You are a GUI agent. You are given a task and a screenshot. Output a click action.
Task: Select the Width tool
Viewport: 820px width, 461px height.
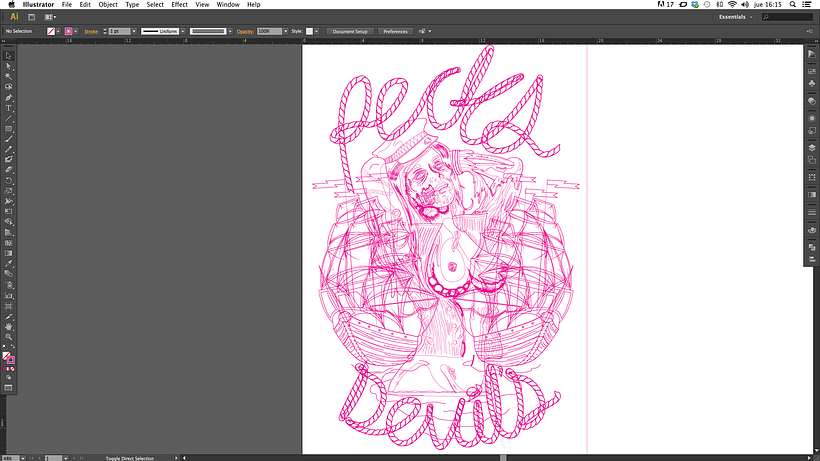click(8, 201)
